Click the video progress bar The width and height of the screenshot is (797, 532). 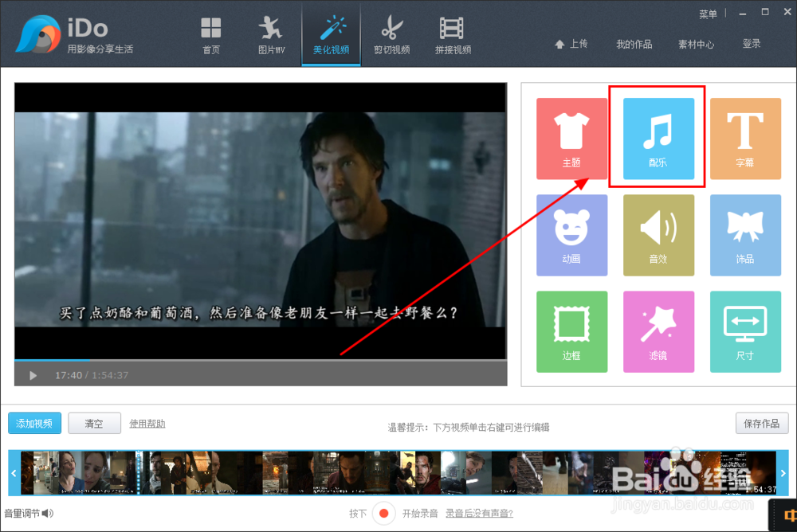click(x=261, y=360)
